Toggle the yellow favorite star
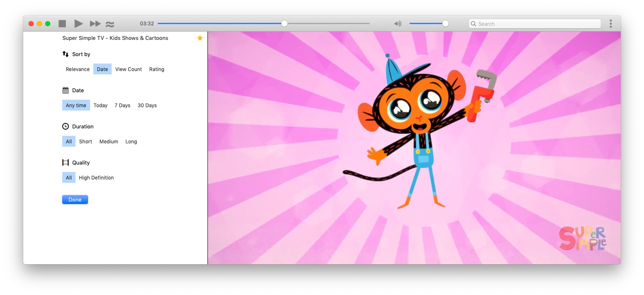The width and height of the screenshot is (644, 295). 200,38
